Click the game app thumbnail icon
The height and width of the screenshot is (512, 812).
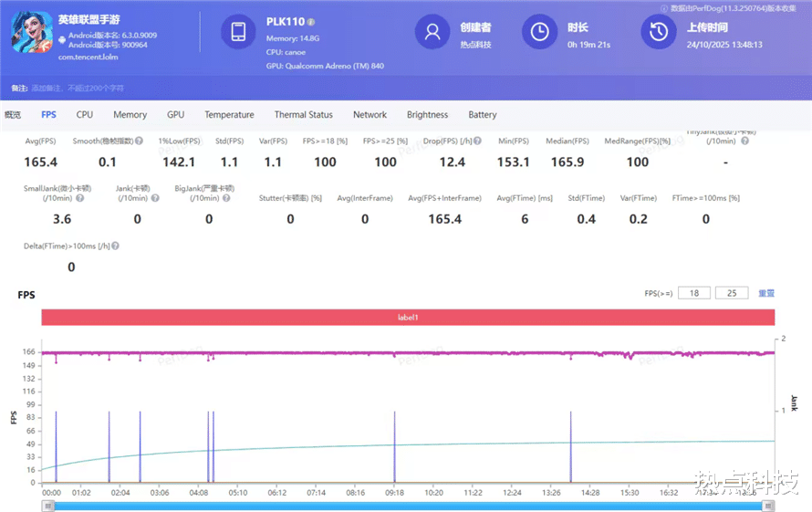point(33,33)
